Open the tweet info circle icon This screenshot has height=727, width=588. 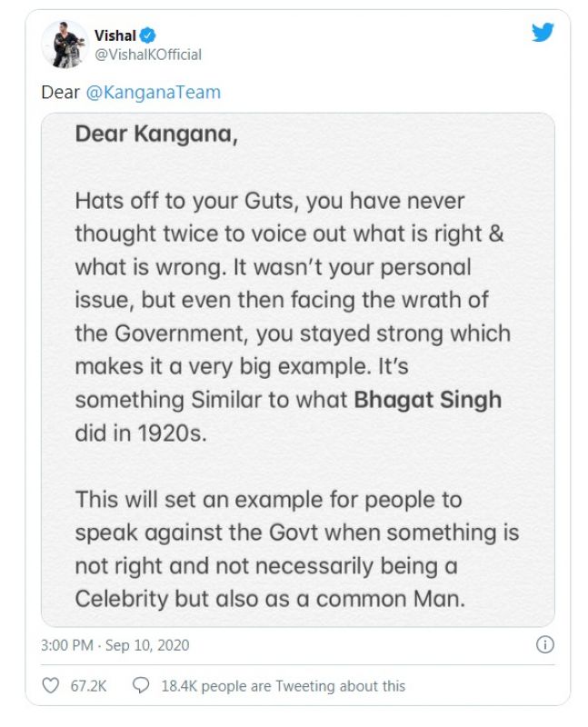click(x=544, y=645)
